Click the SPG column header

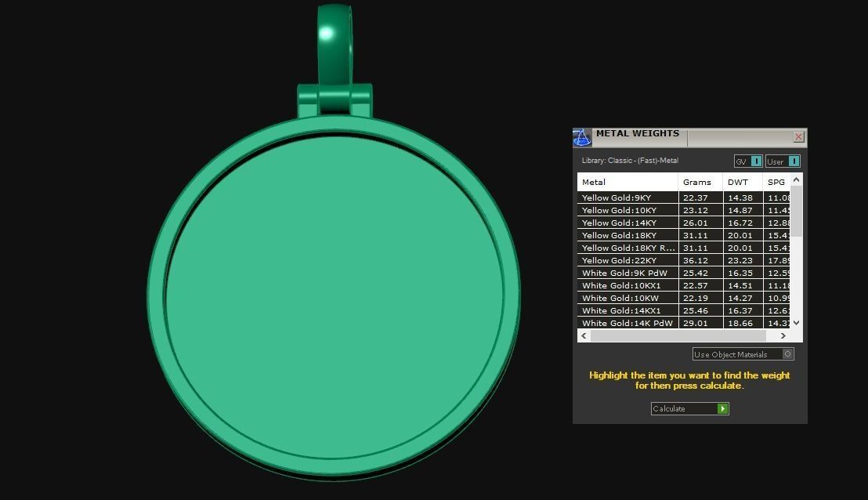pos(776,182)
